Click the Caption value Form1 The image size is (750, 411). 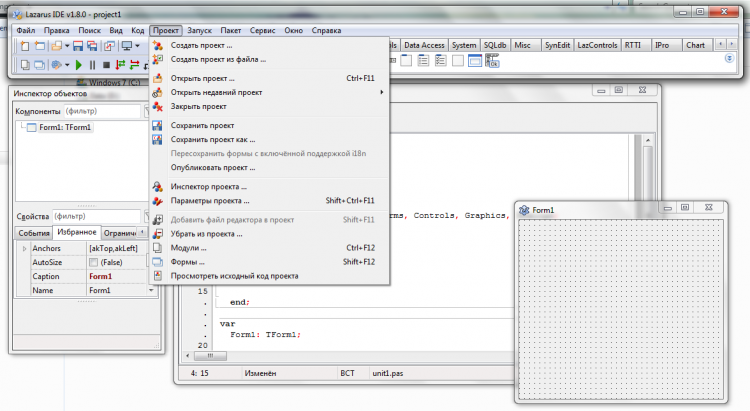(x=100, y=277)
